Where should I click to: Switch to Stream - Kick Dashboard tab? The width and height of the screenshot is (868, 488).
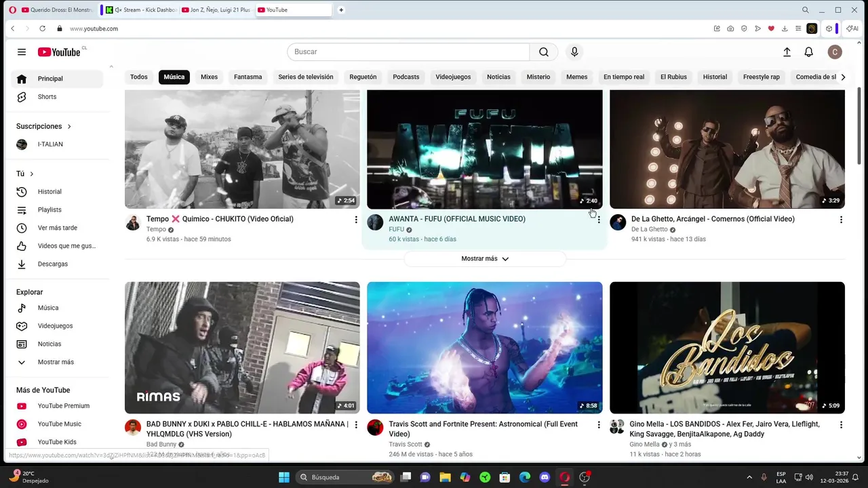140,10
